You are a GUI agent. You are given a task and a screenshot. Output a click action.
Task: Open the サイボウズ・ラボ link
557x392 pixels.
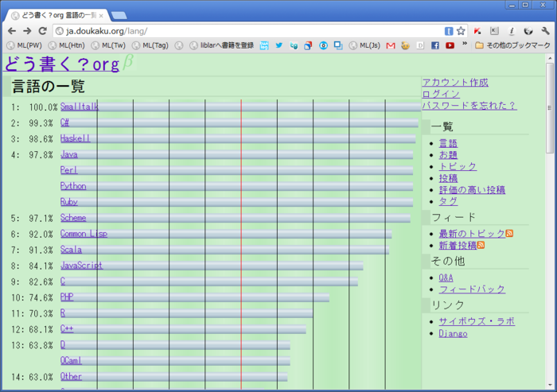coord(477,321)
